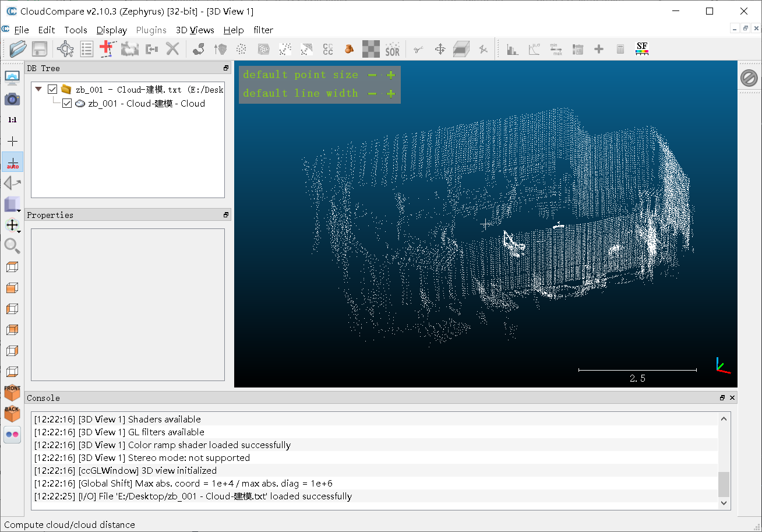
Task: Click the 1:1 zoom icon
Action: pos(12,119)
